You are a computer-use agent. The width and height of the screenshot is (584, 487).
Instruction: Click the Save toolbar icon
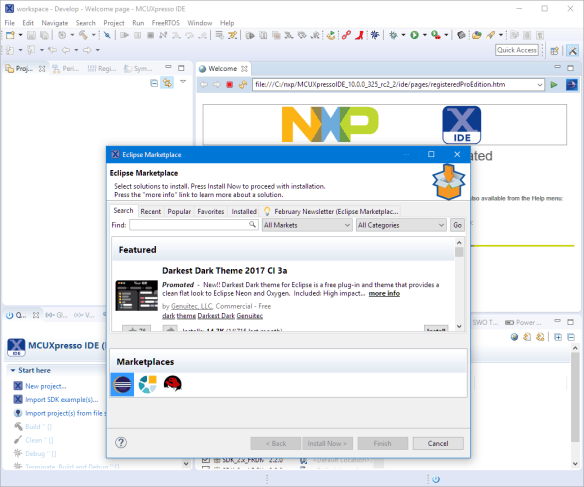[x=31, y=35]
